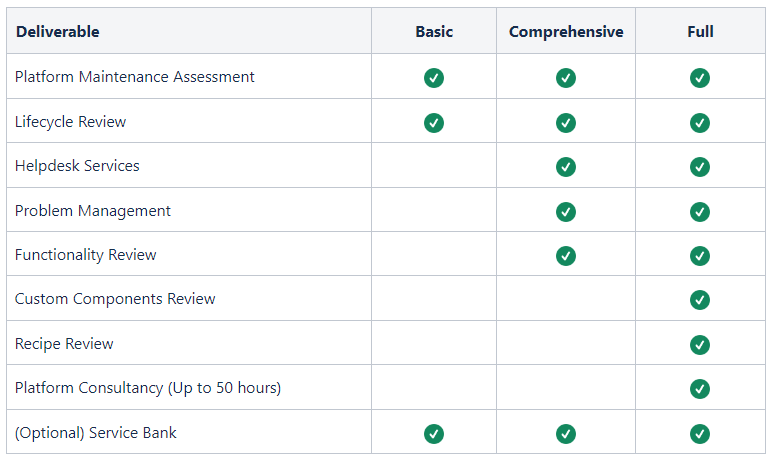770x461 pixels.
Task: Click the Platform Maintenance Assessment label
Action: (135, 77)
